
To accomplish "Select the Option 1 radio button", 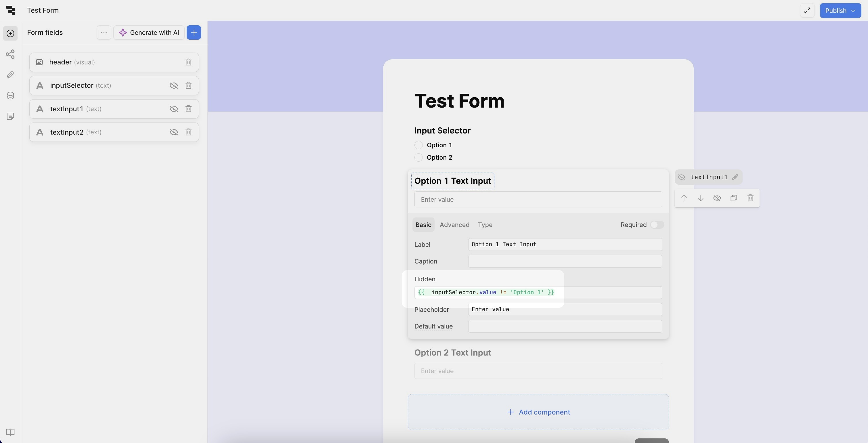I will pos(418,145).
